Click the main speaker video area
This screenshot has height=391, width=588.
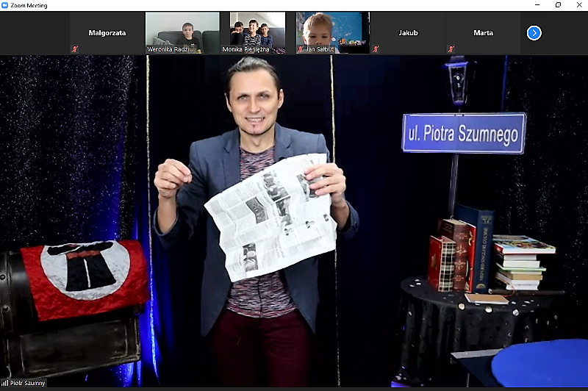coord(294,221)
